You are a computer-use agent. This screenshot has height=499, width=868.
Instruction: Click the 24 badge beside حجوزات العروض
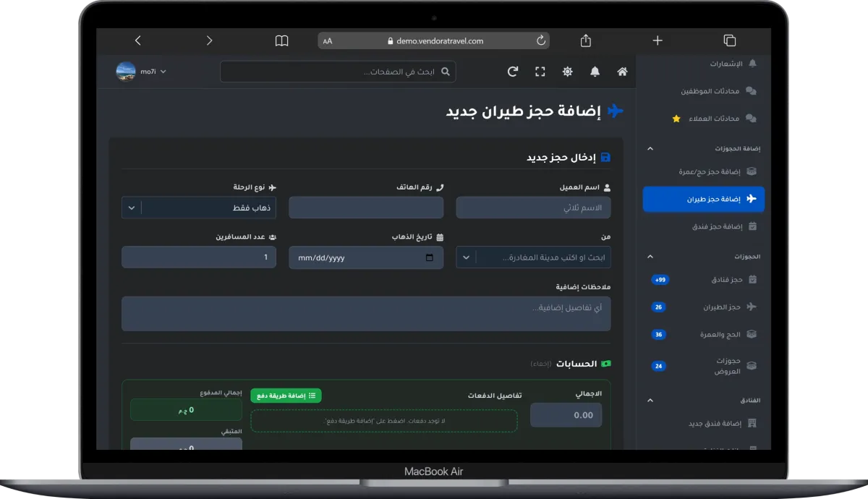(658, 366)
